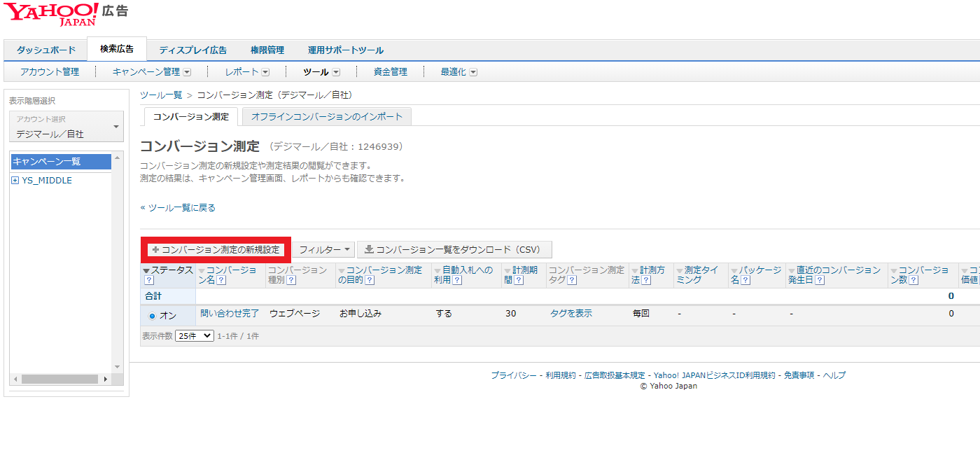Click up arrow of campaign list scrollbar
Image resolution: width=980 pixels, height=453 pixels.
(118, 158)
